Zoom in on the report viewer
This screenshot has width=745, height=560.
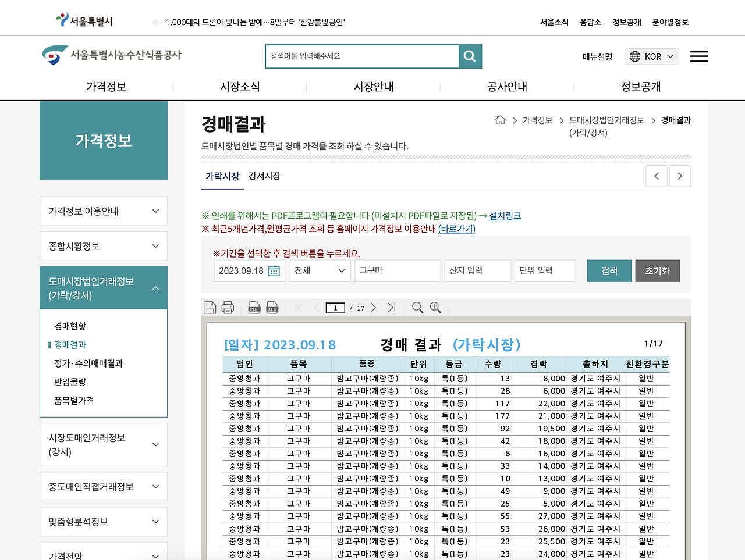[435, 307]
